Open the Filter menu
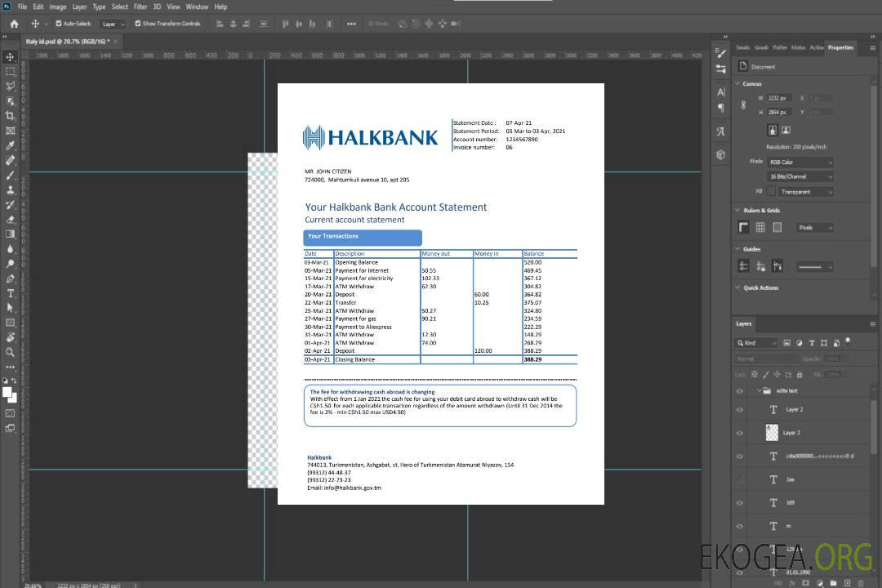The image size is (882, 588). coord(140,7)
